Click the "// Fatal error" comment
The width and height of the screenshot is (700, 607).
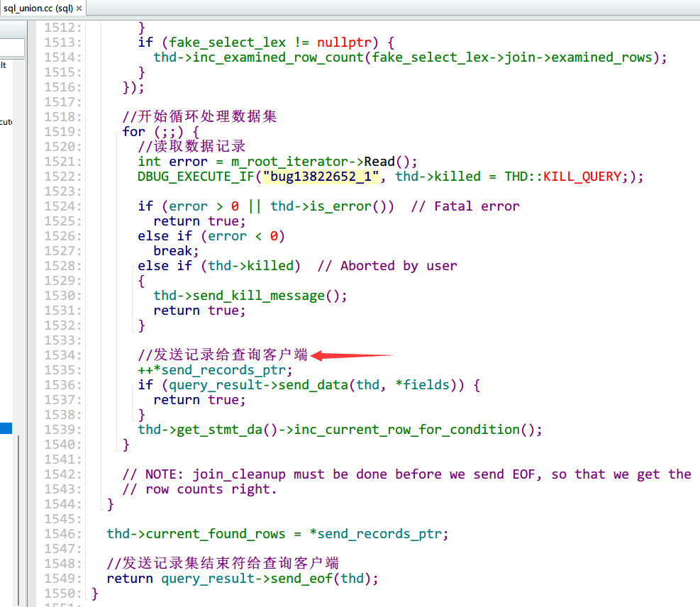[465, 206]
